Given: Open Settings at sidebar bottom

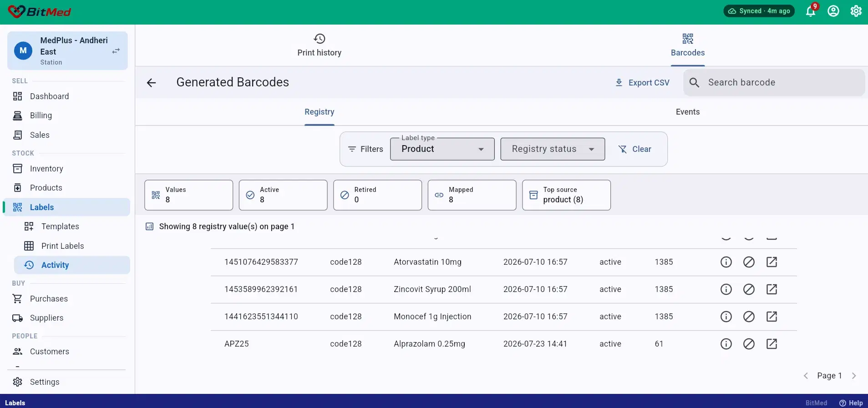Looking at the screenshot, I should 67,382.
